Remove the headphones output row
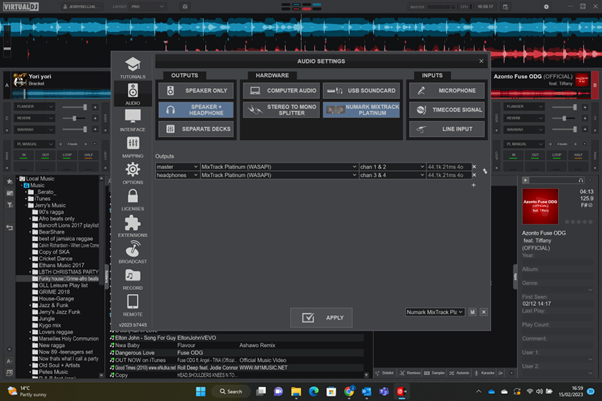The height and width of the screenshot is (401, 602). tap(474, 175)
